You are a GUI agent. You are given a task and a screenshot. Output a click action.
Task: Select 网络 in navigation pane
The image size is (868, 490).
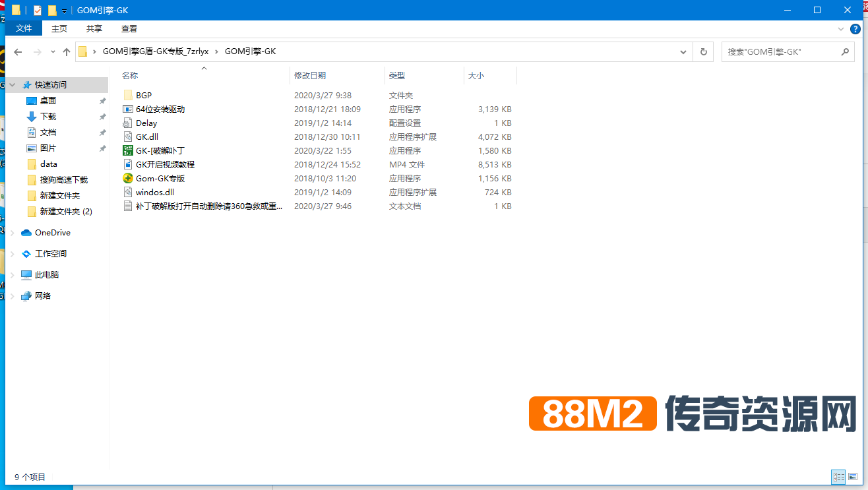click(43, 296)
